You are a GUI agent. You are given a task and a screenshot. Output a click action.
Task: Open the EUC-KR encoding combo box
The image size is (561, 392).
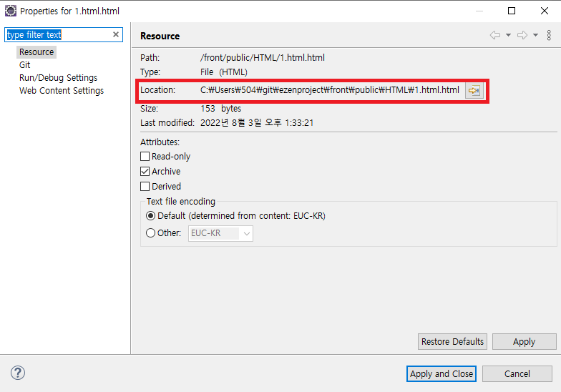pos(220,233)
